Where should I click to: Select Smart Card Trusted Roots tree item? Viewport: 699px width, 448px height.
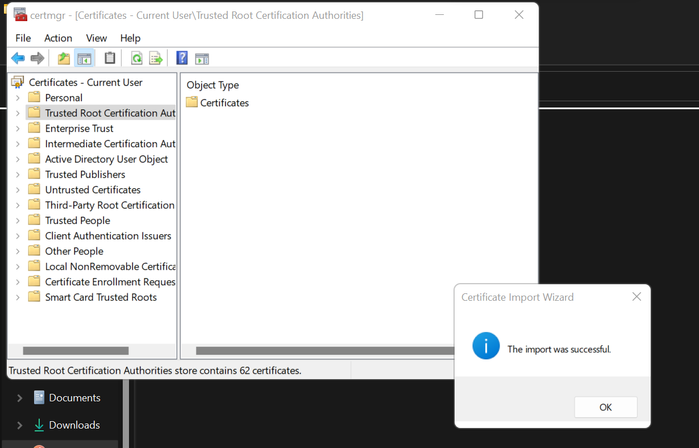tap(101, 297)
